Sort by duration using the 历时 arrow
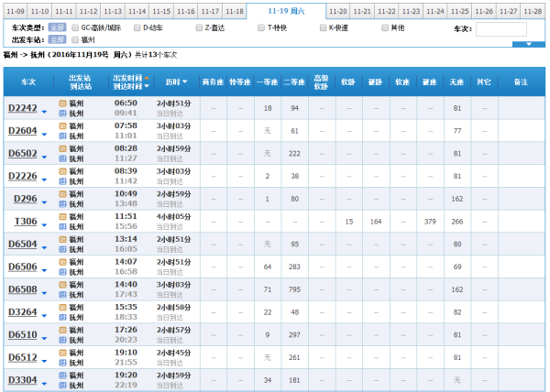Screen dimensions: 550x392 click(185, 82)
